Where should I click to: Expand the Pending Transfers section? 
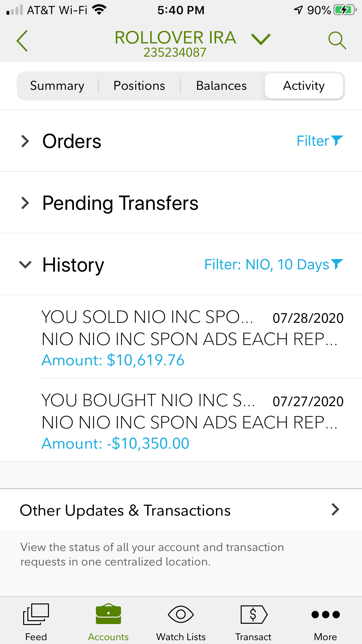[25, 203]
